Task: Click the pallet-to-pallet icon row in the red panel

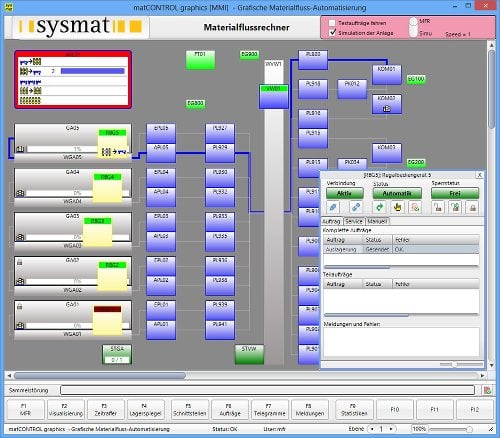Action: [x=30, y=91]
